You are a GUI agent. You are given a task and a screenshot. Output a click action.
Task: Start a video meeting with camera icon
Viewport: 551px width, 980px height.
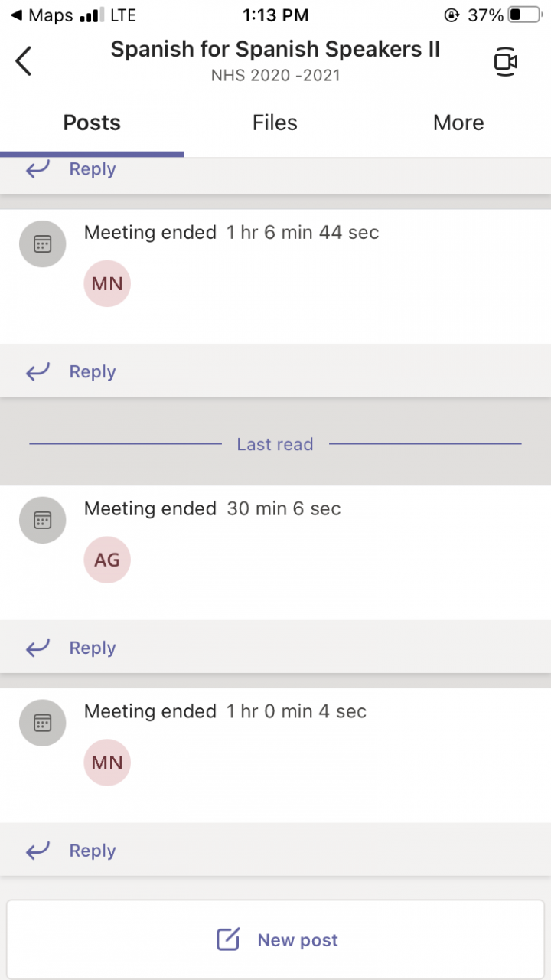[505, 61]
